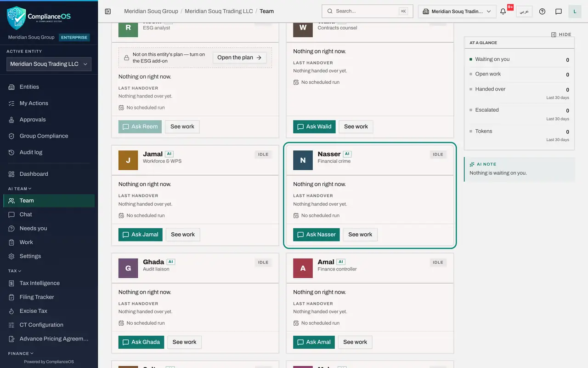The width and height of the screenshot is (588, 368).
Task: Click Jamal's avatar tile
Action: click(128, 160)
